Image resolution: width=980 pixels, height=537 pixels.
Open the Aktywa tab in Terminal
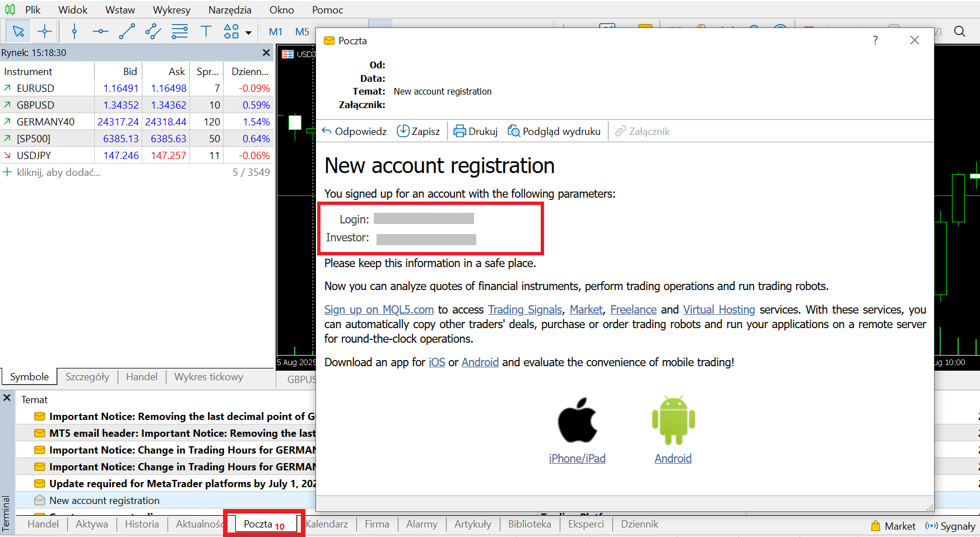pyautogui.click(x=92, y=524)
